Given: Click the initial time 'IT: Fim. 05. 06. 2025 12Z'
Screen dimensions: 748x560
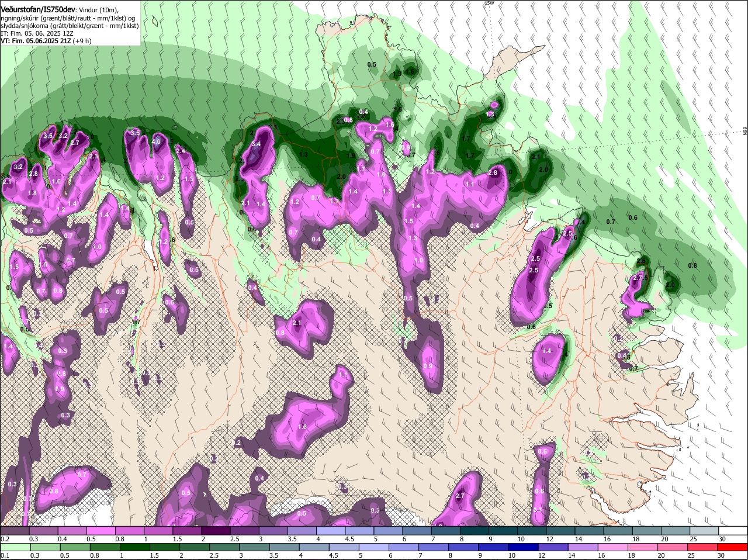Looking at the screenshot, I should click(x=37, y=33).
